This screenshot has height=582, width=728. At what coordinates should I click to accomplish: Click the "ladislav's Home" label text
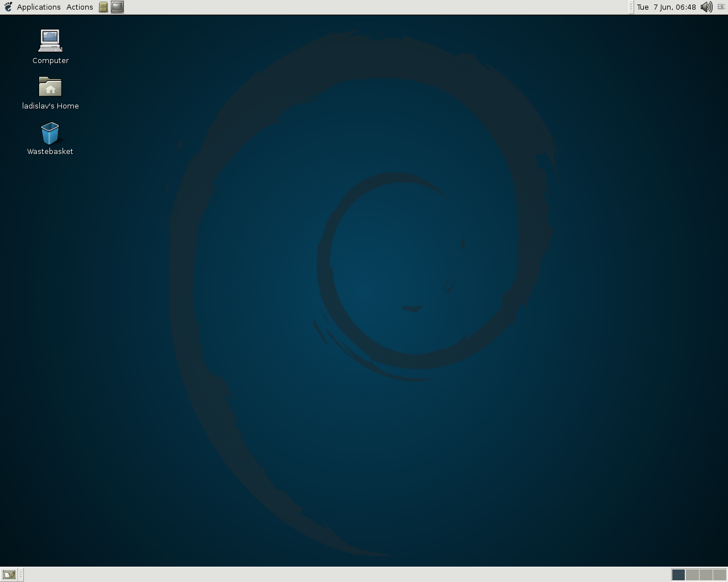click(51, 106)
